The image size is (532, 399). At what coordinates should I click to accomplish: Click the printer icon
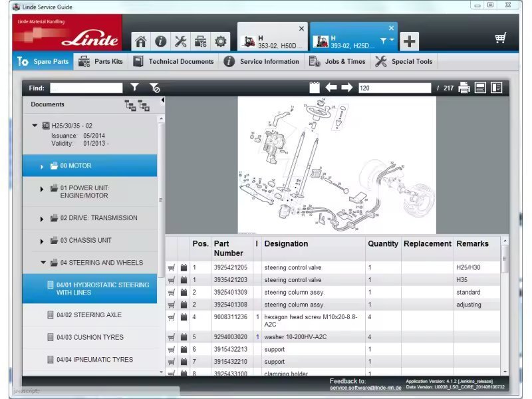pos(464,88)
